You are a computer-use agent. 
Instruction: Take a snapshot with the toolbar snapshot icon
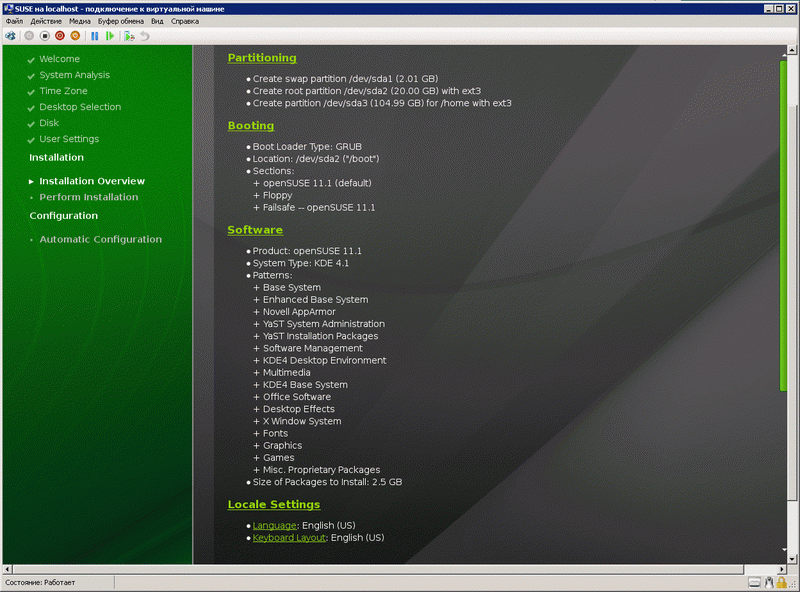click(129, 36)
